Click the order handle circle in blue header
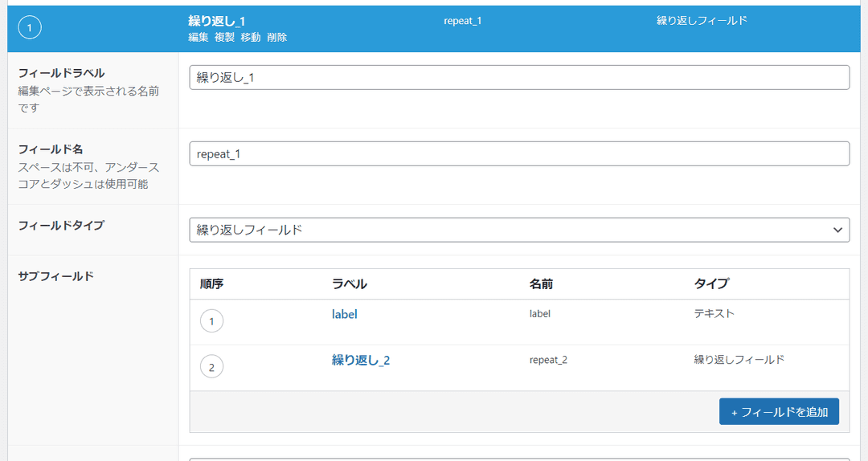Screen dimensions: 868x461 [x=29, y=28]
